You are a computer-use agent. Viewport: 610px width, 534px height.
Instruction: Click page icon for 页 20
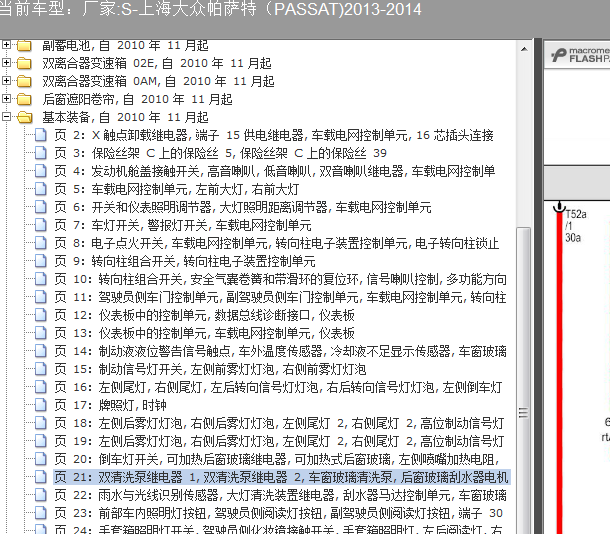coord(40,459)
